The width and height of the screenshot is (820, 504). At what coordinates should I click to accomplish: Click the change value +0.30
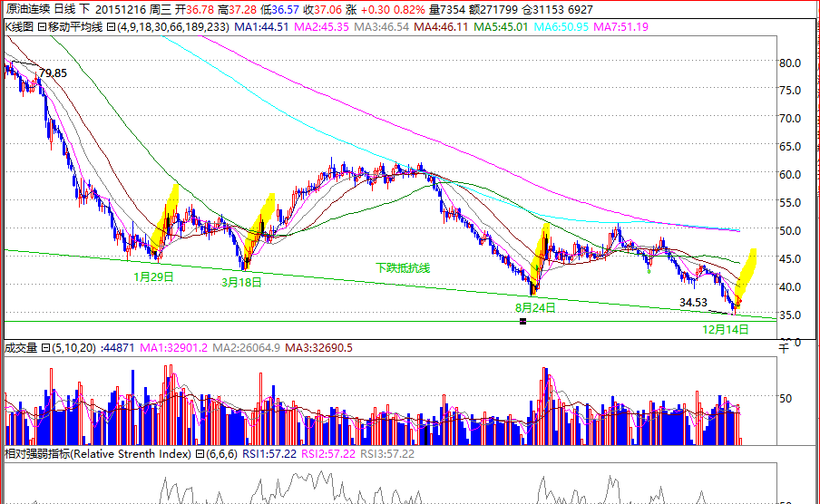[x=376, y=9]
